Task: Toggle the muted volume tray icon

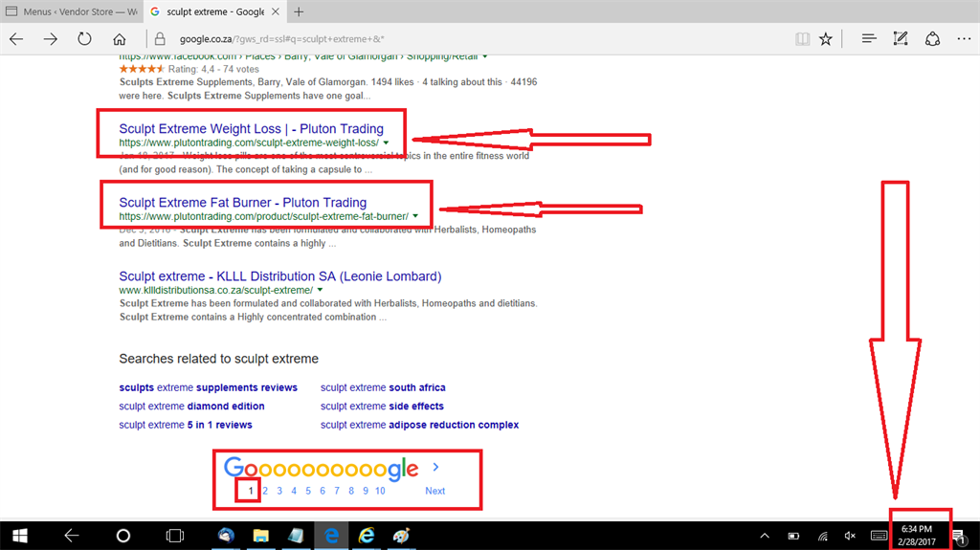Action: (x=850, y=536)
